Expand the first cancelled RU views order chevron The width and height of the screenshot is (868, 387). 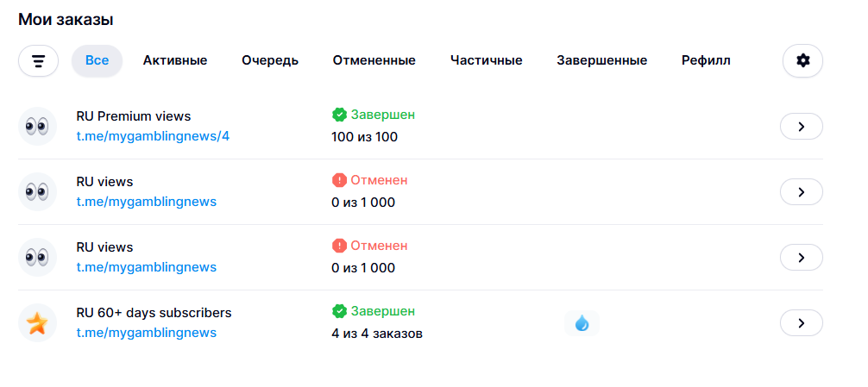[x=801, y=192]
